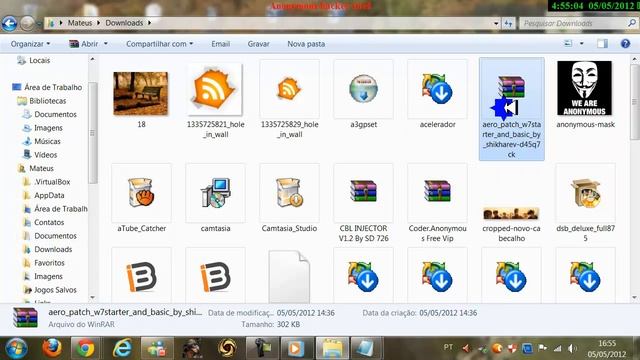Select Vídeos library in navigation pane

pos(45,155)
